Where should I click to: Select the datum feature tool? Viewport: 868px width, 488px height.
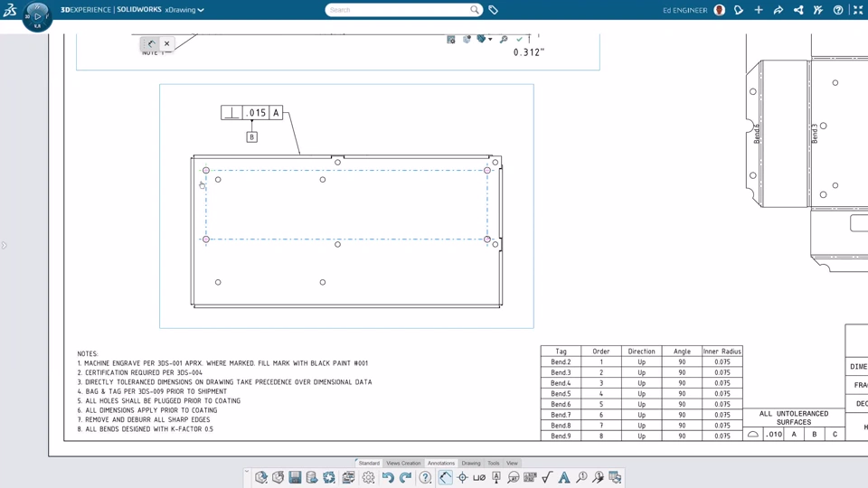click(496, 477)
